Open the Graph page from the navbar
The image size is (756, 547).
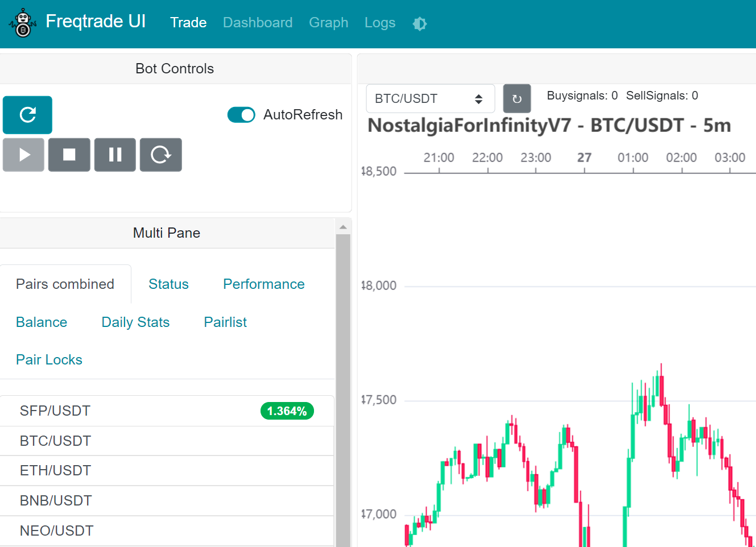pos(328,23)
